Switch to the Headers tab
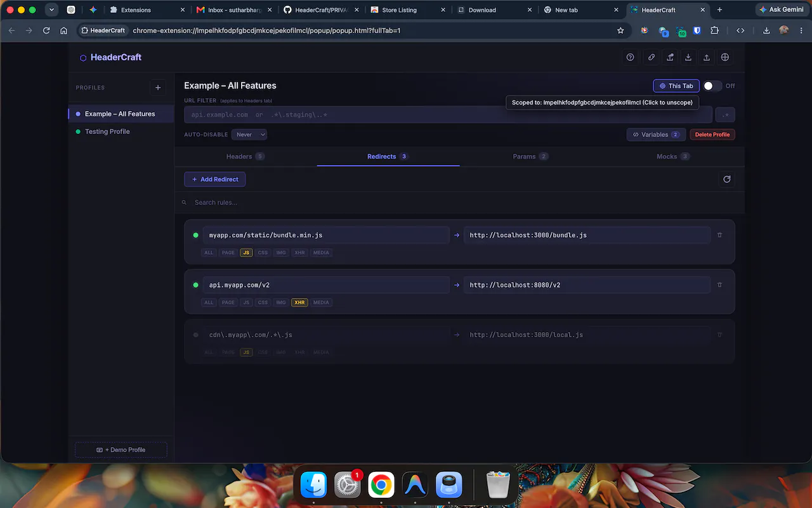The height and width of the screenshot is (508, 812). click(246, 156)
